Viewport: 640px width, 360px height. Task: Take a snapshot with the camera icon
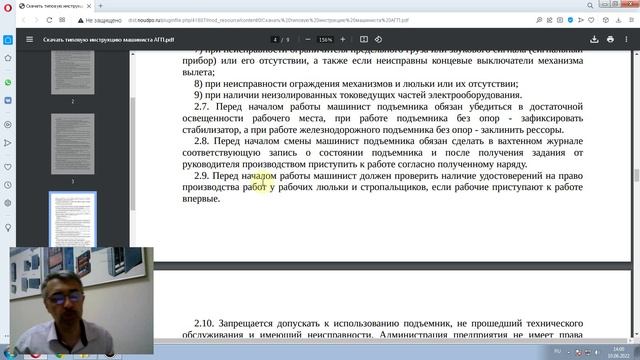click(560, 20)
